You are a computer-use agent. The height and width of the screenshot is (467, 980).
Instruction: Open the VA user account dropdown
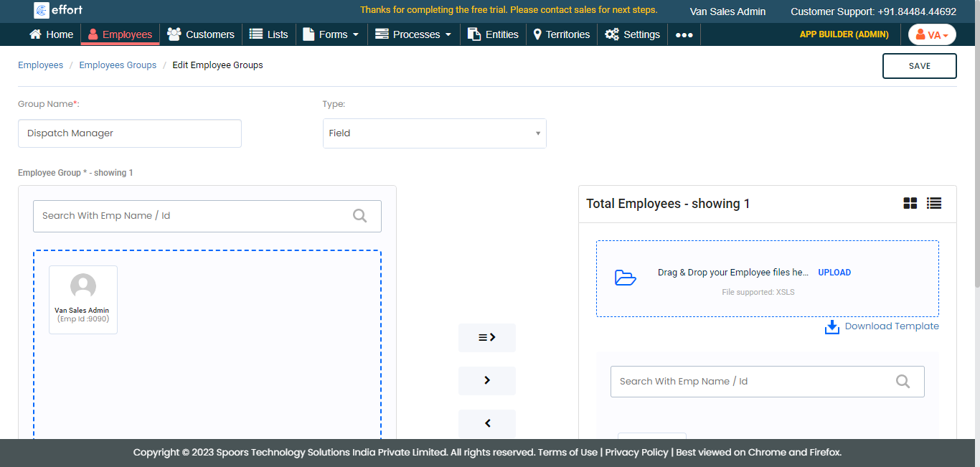tap(931, 34)
